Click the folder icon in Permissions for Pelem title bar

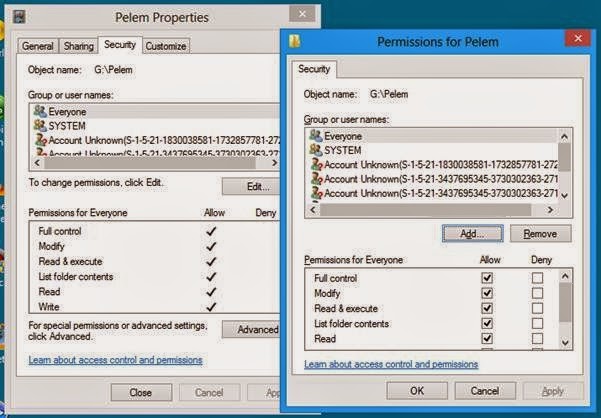coord(294,41)
